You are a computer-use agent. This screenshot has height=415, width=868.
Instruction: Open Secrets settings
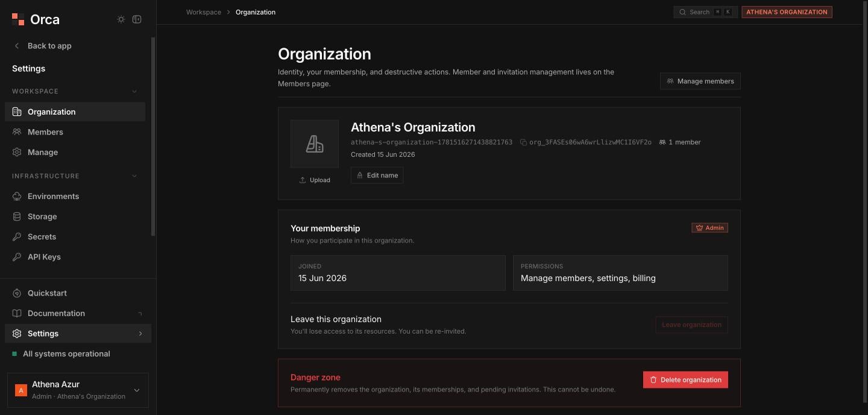click(75, 236)
